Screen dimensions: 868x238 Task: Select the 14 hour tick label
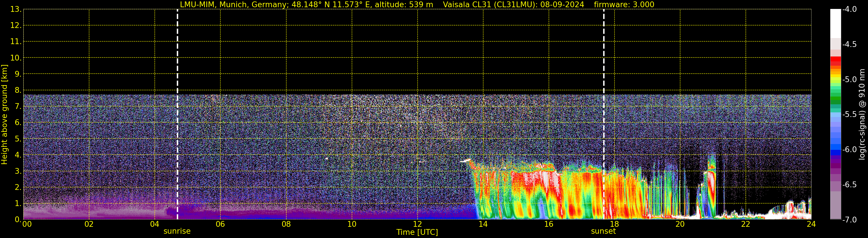coord(483,224)
